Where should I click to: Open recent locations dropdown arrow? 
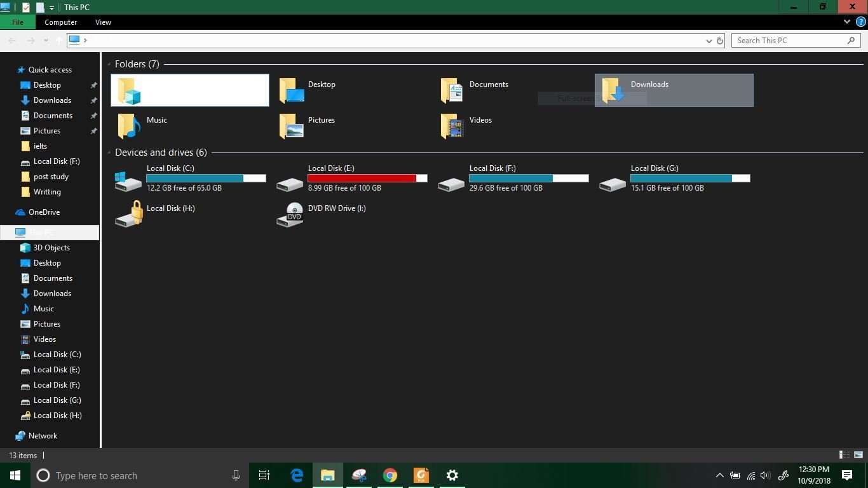(46, 41)
